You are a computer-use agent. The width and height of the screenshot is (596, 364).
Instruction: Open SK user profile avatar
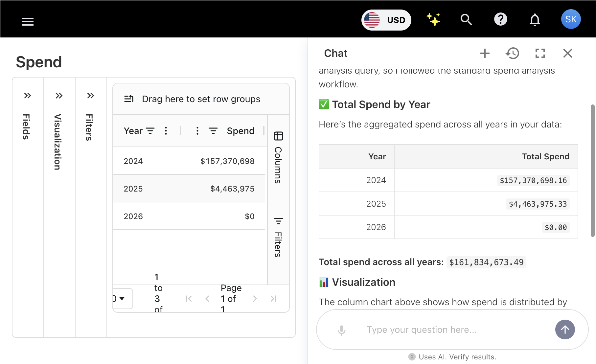coord(571,19)
